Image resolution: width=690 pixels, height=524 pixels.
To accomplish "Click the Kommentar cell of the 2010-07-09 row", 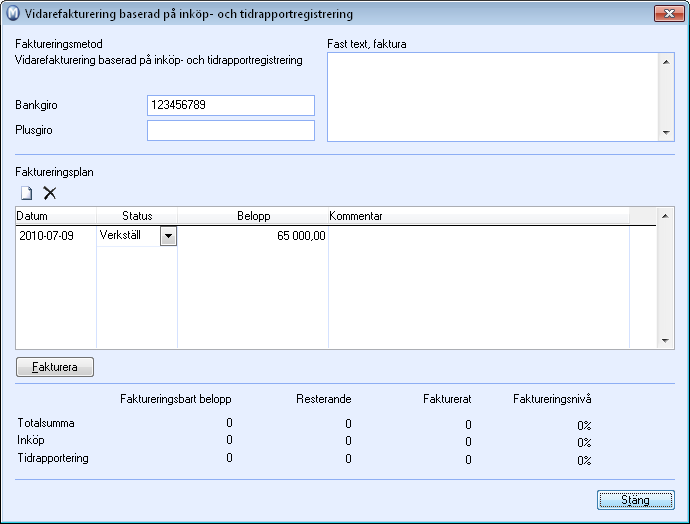I will 479,236.
